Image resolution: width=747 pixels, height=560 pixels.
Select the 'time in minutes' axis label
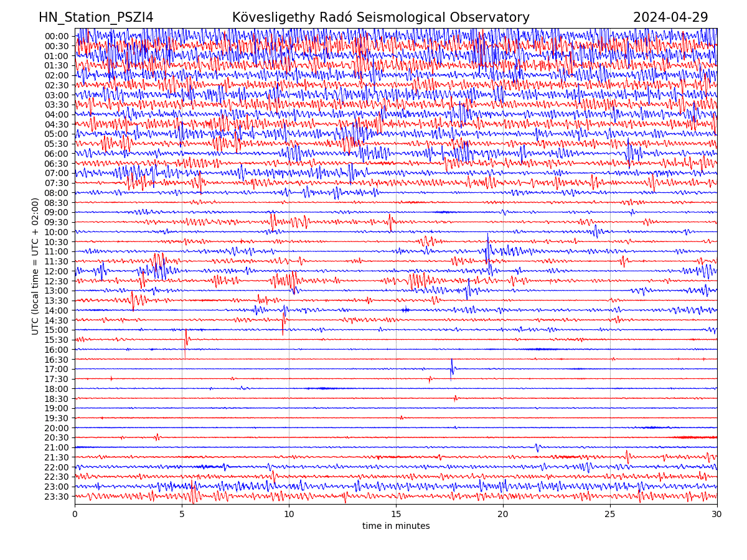point(396,526)
